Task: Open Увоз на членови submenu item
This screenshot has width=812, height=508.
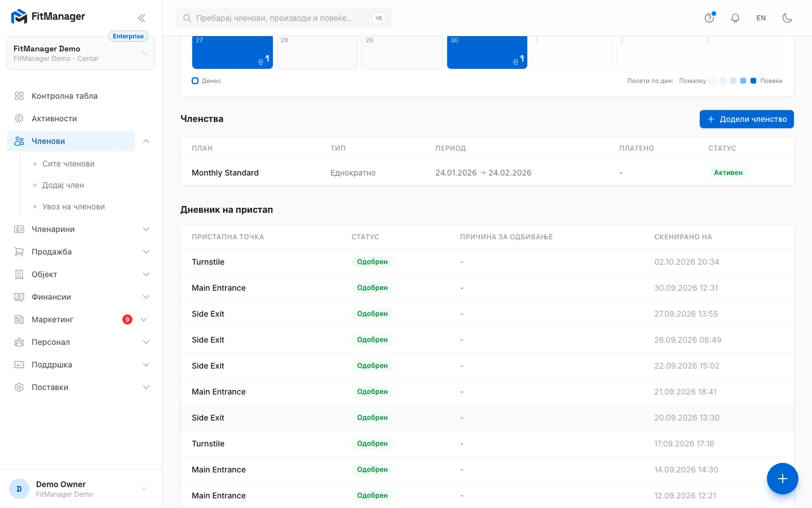Action: (73, 207)
